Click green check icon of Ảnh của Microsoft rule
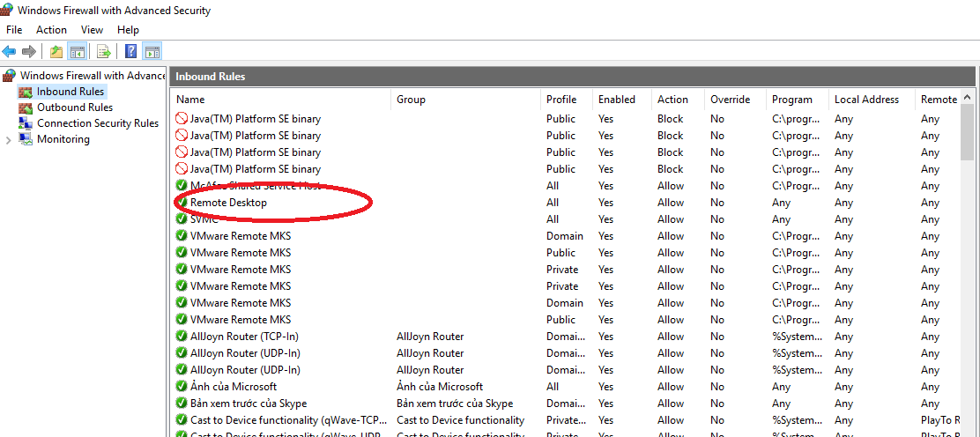This screenshot has height=437, width=980. tap(182, 387)
